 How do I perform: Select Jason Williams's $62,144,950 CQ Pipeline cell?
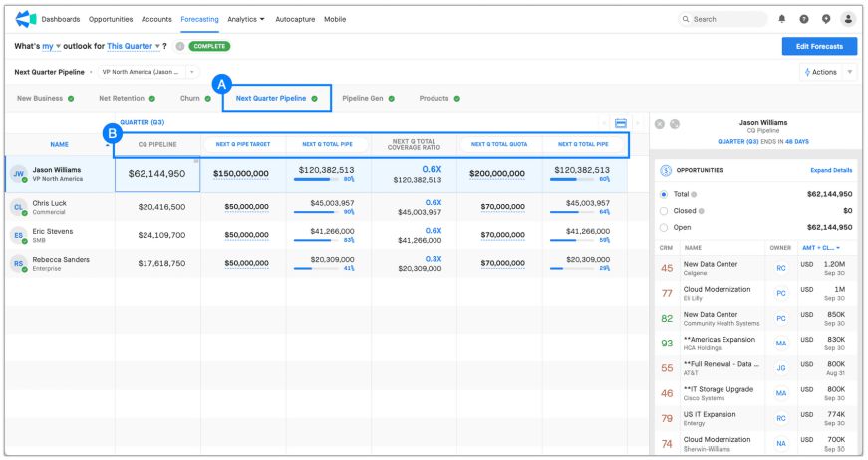[x=157, y=174]
